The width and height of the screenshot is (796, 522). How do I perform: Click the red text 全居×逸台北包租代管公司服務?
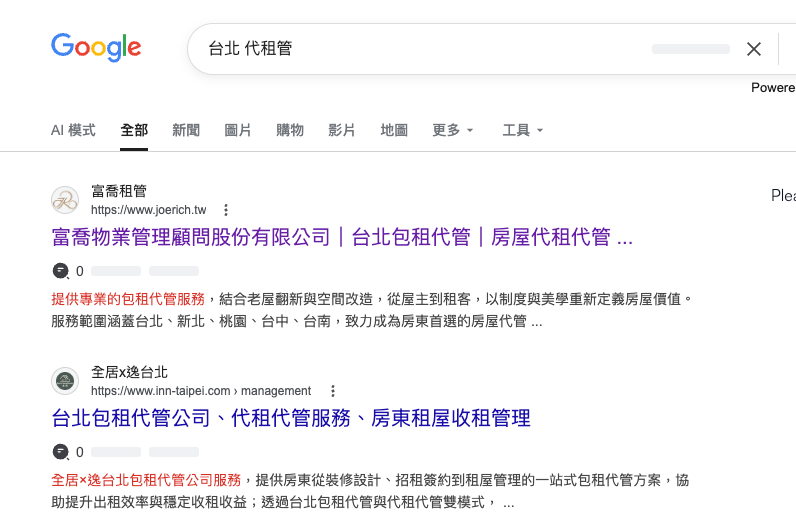pos(146,480)
